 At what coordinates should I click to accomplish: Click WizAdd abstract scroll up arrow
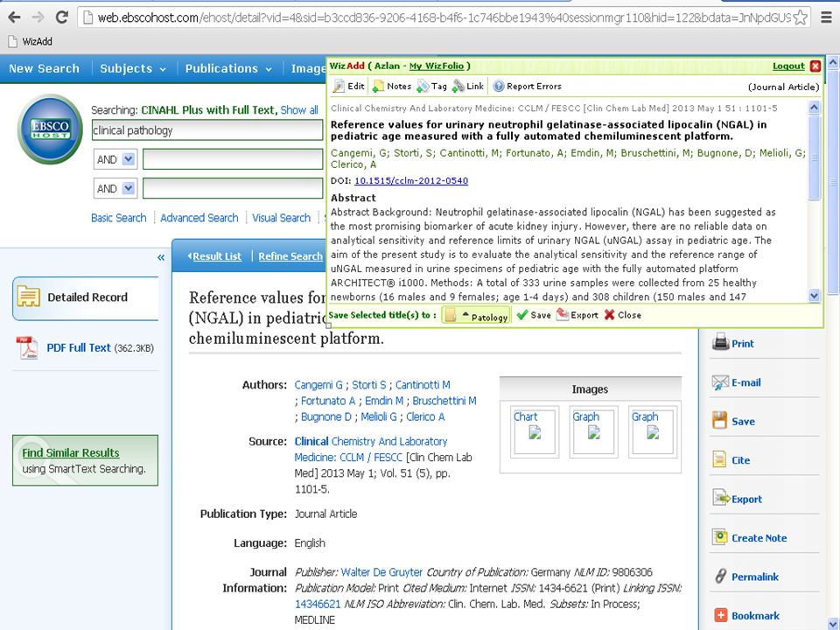tap(814, 107)
